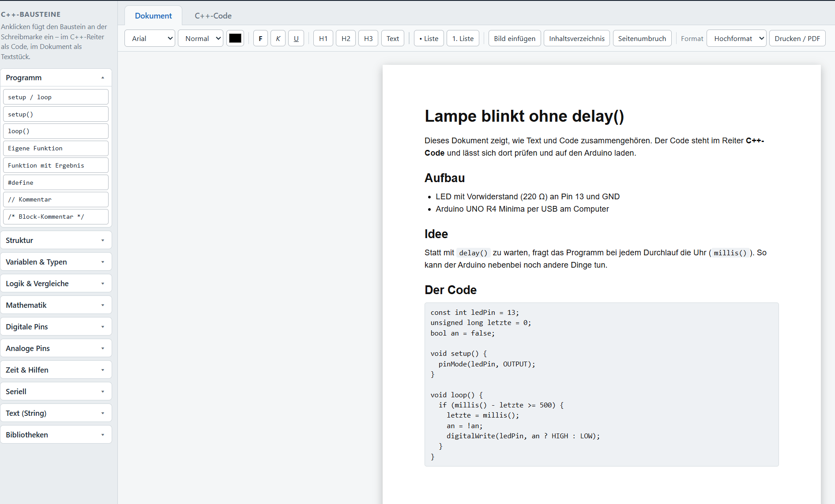
Task: Expand the Logik & Vergleiche section
Action: click(56, 284)
